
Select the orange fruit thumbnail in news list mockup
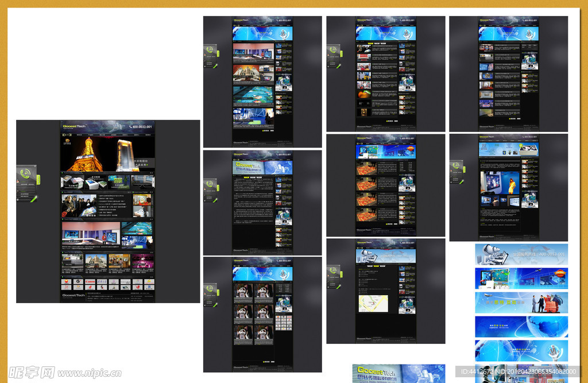[363, 94]
